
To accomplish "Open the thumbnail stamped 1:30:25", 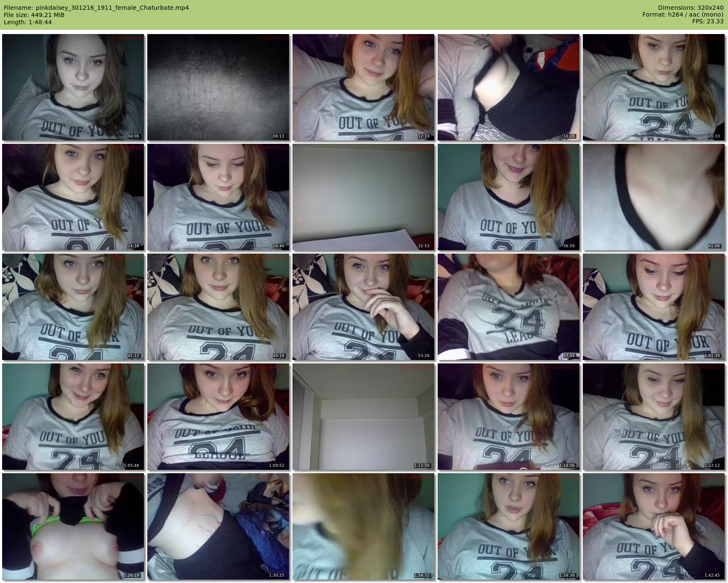I will (218, 526).
